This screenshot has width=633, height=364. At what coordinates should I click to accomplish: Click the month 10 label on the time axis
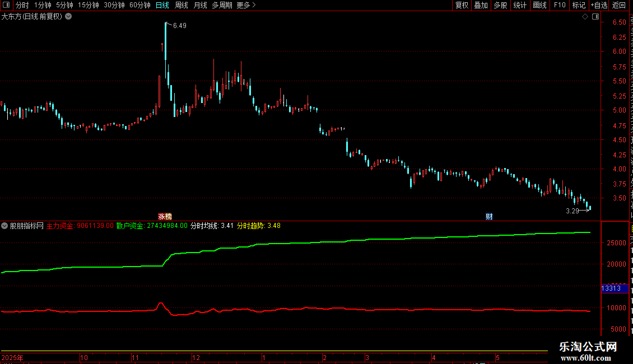pos(84,357)
